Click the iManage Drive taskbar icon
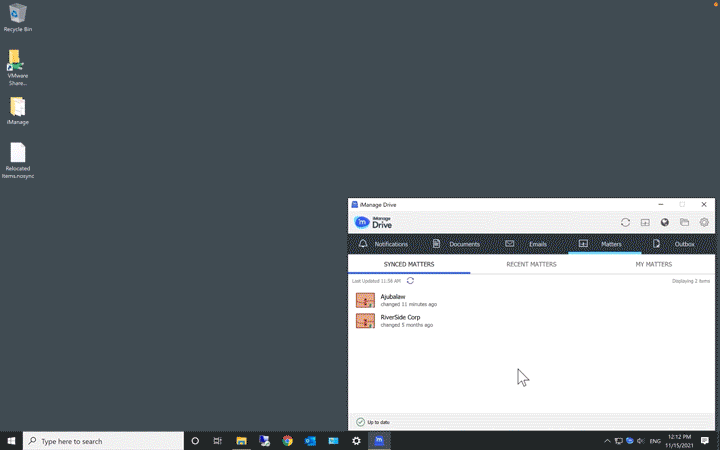The width and height of the screenshot is (720, 450). [380, 441]
